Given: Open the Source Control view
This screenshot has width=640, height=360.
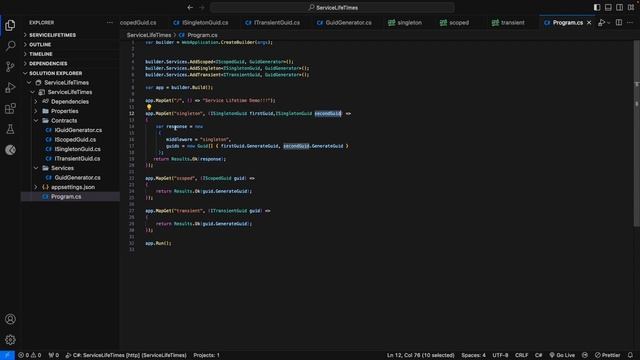Looking at the screenshot, I should (x=10, y=67).
